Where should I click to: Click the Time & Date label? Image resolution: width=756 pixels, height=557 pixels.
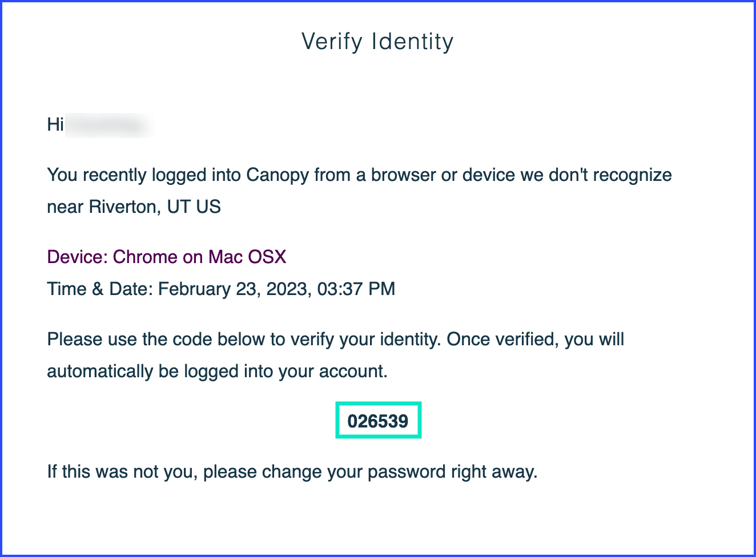pos(100,289)
